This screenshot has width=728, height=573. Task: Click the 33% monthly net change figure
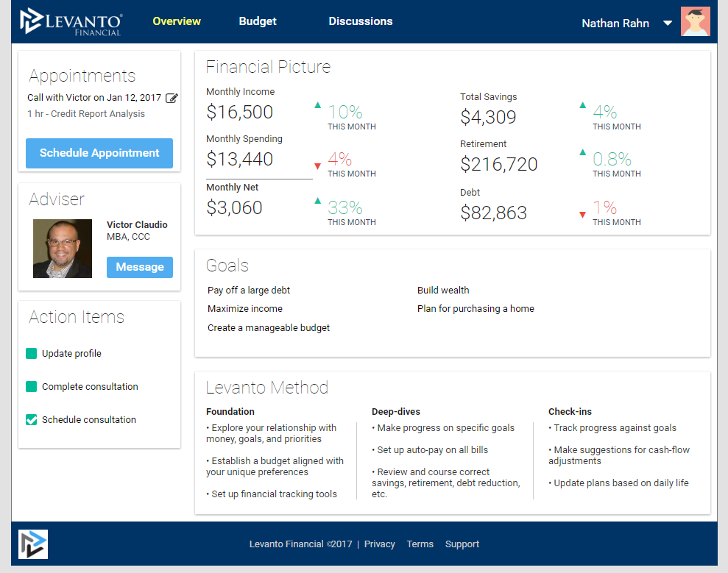click(x=345, y=207)
